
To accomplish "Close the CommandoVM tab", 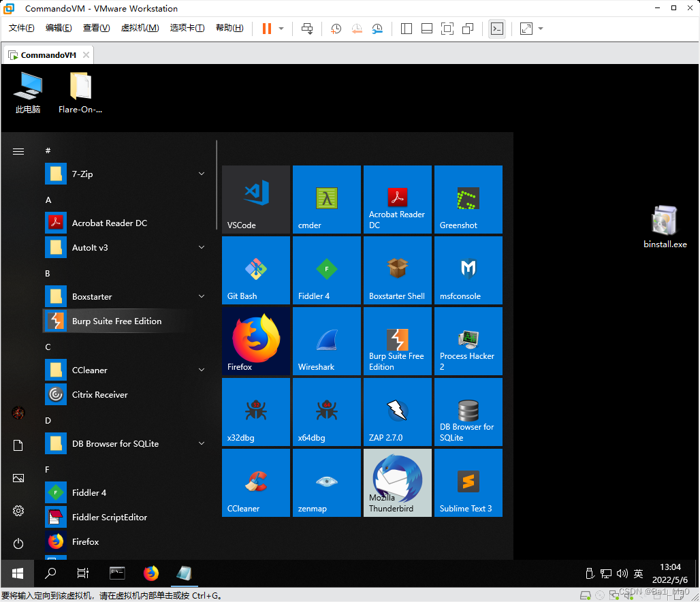I will click(86, 55).
